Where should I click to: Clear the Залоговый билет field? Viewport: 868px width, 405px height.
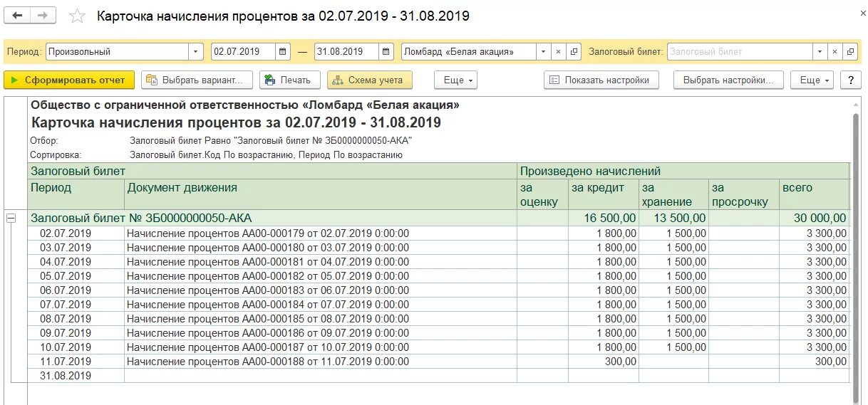(x=835, y=51)
